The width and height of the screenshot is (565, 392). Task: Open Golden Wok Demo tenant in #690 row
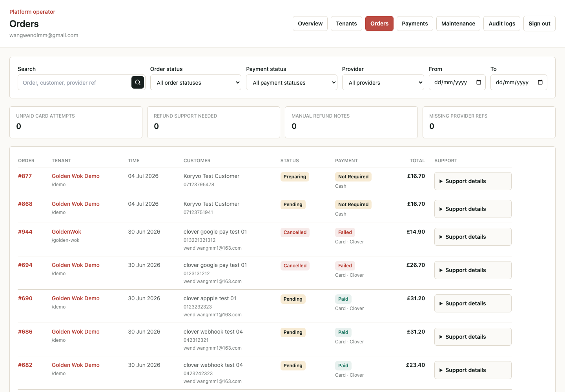[76, 298]
